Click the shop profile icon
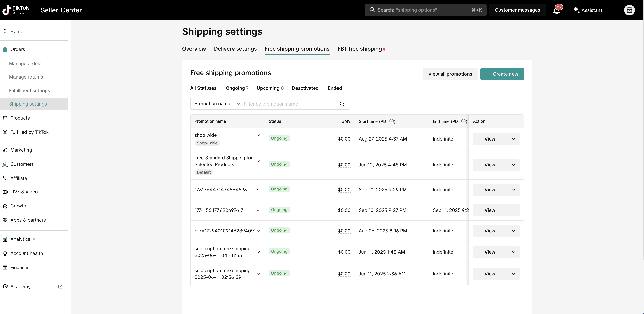644x314 pixels. click(x=629, y=10)
